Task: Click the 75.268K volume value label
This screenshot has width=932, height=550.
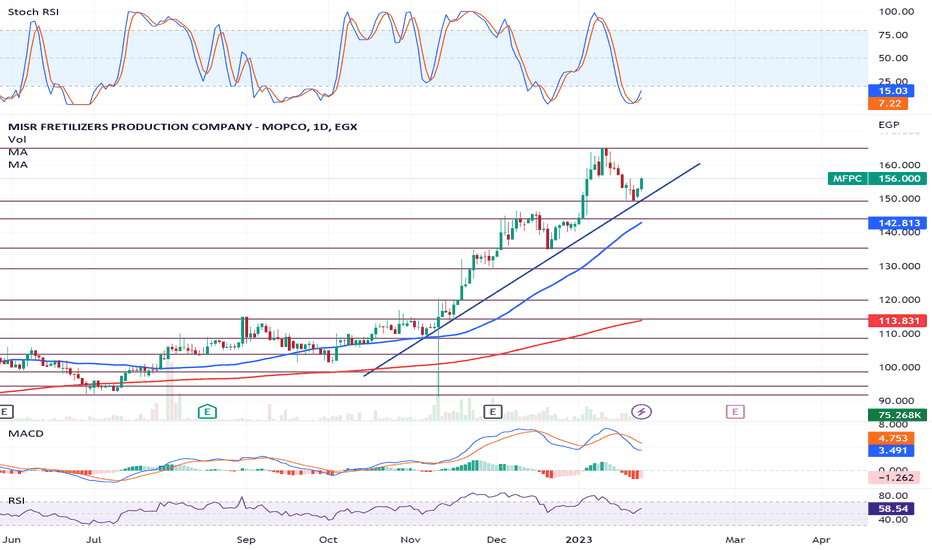Action: [897, 415]
